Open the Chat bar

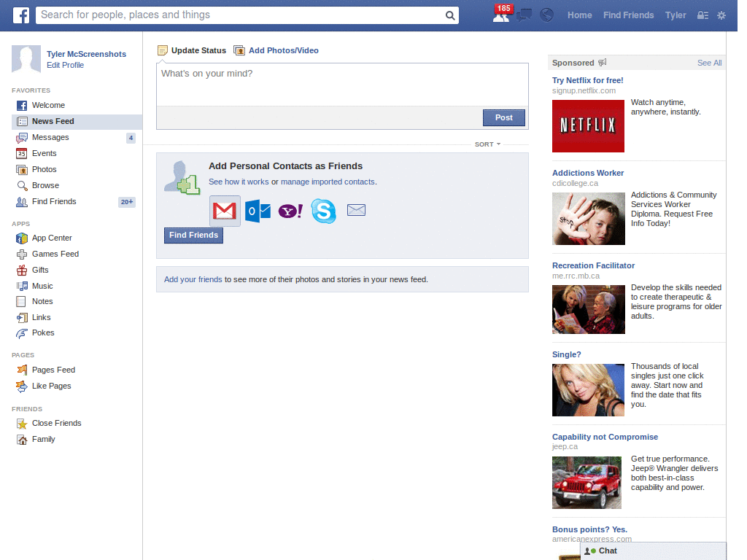coord(653,551)
